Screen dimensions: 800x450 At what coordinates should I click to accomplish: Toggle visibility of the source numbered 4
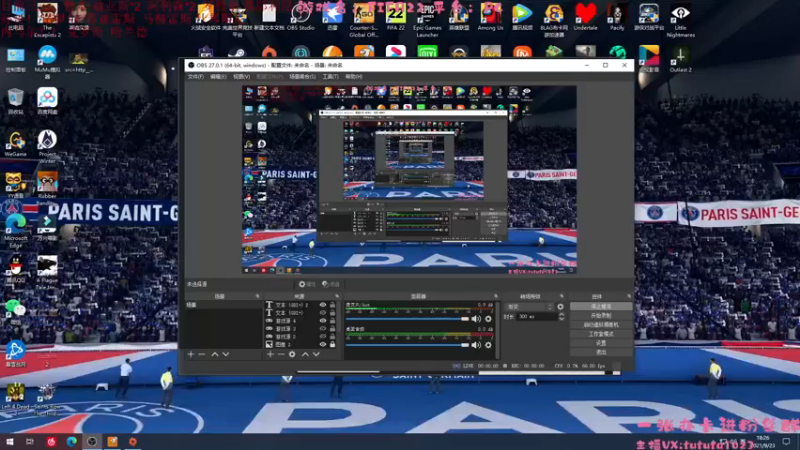[322, 321]
